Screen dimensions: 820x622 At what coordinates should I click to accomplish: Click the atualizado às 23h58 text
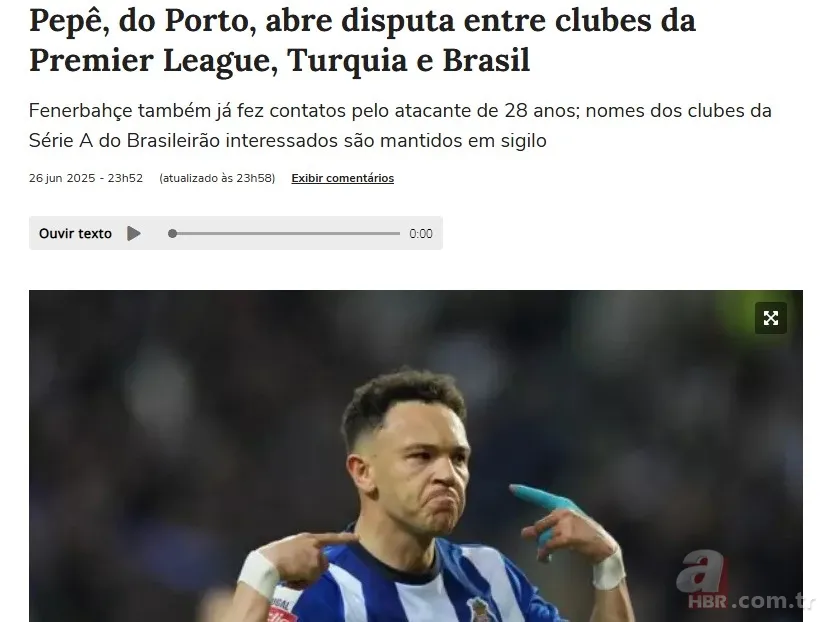coord(217,178)
